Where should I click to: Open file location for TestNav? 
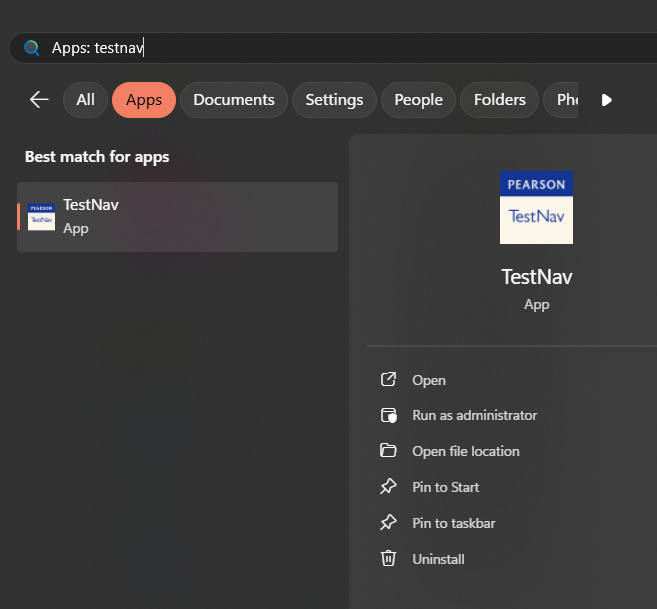[x=466, y=451]
